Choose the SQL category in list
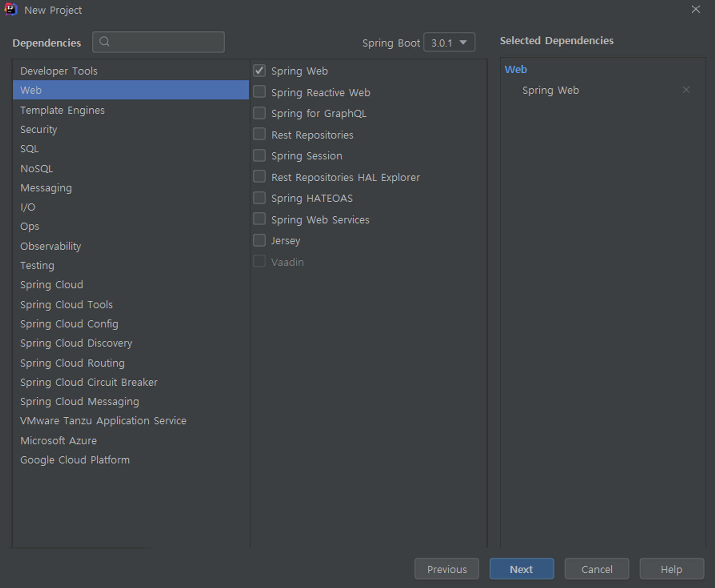715x588 pixels. pos(29,149)
